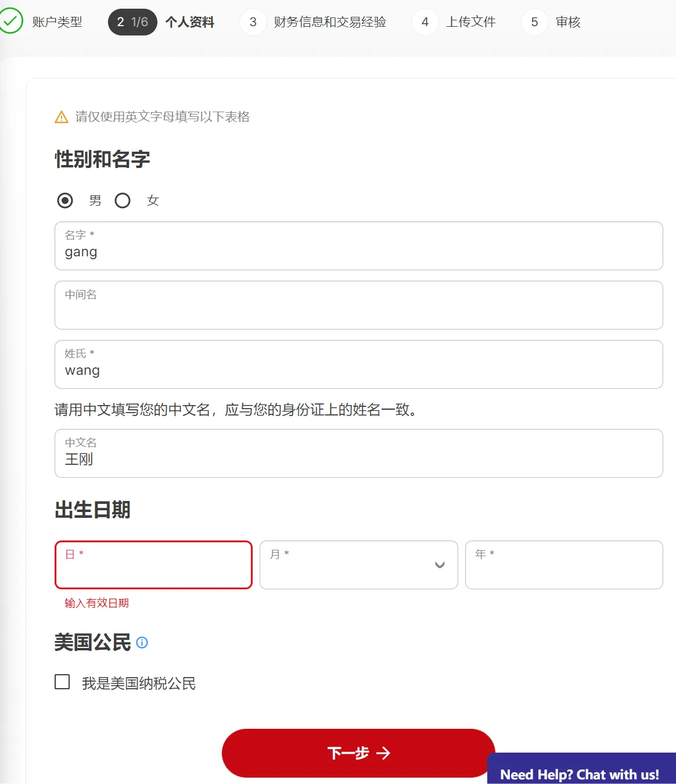676x784 pixels.
Task: Select the 男 gender radio button
Action: pos(64,200)
